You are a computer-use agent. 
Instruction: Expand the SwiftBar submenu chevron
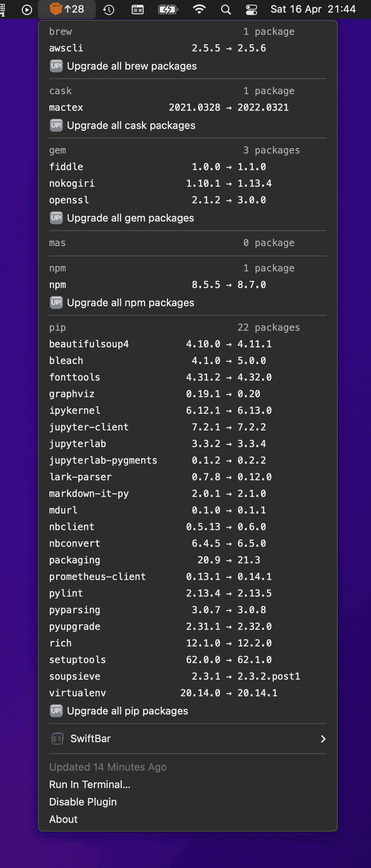pyautogui.click(x=323, y=739)
